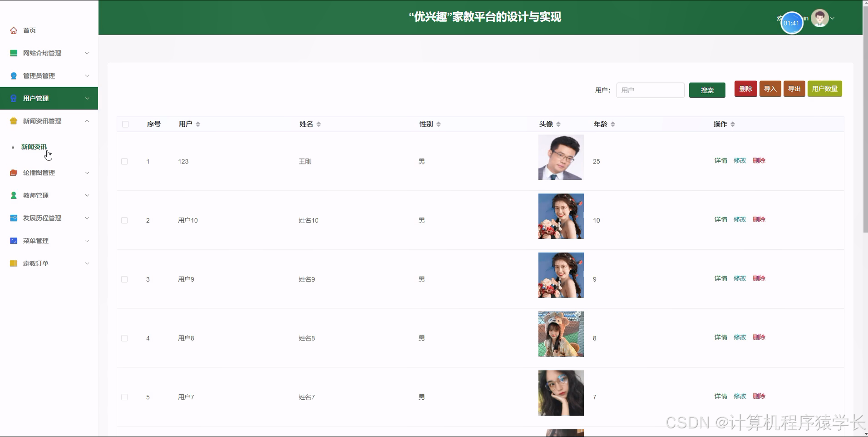This screenshot has width=868, height=437.
Task: Click the 家教订单 orders icon
Action: click(x=13, y=263)
